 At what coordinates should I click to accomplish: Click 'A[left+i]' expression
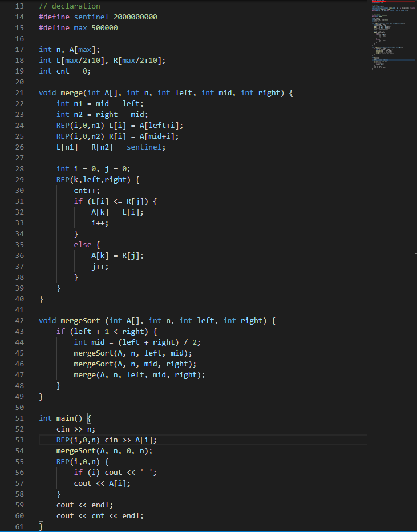click(x=159, y=126)
